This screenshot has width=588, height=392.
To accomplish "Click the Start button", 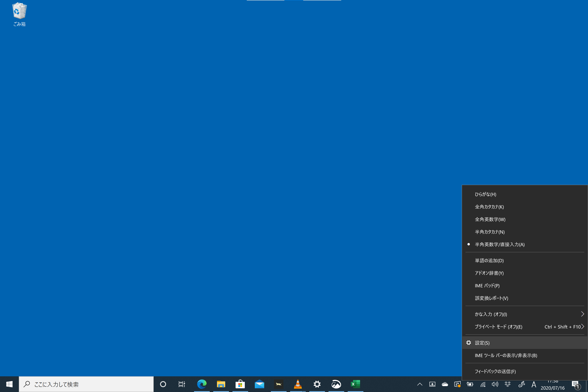I will (9, 384).
